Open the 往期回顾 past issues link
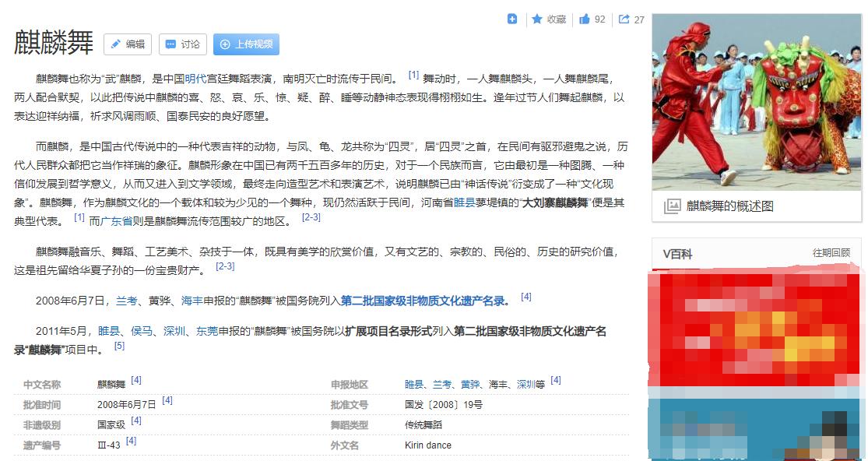This screenshot has width=868, height=461. (x=834, y=253)
